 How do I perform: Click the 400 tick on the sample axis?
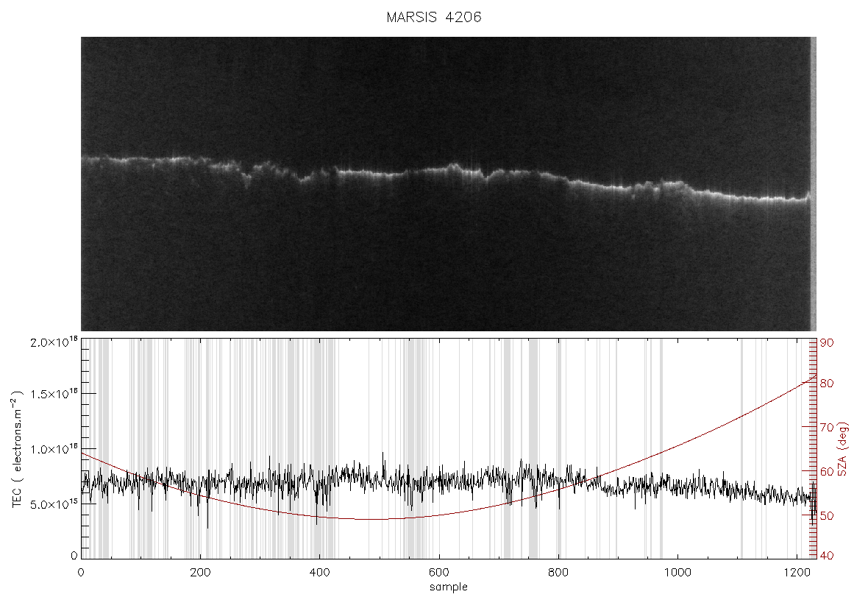tap(319, 572)
